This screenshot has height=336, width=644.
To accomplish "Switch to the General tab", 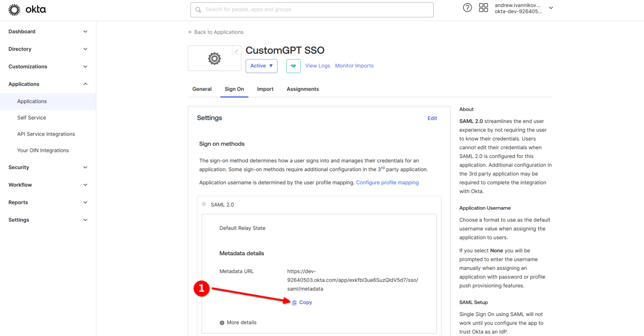I will tap(202, 89).
